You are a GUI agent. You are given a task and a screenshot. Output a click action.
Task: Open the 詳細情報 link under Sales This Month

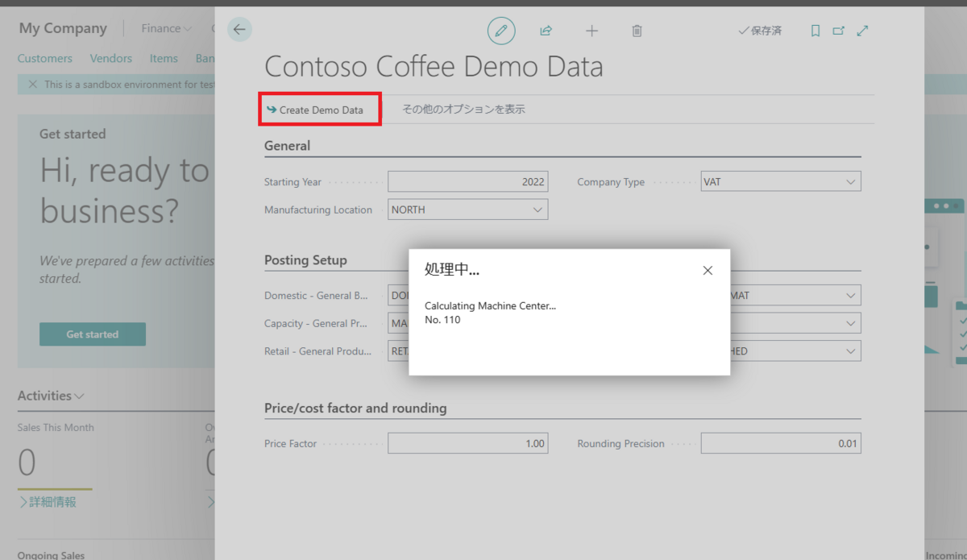pos(53,501)
